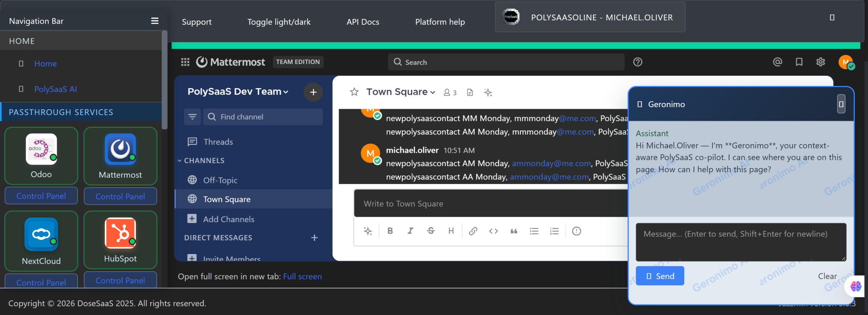Viewport: 868px width, 315px height.
Task: Open the channel filter options button
Action: (192, 117)
